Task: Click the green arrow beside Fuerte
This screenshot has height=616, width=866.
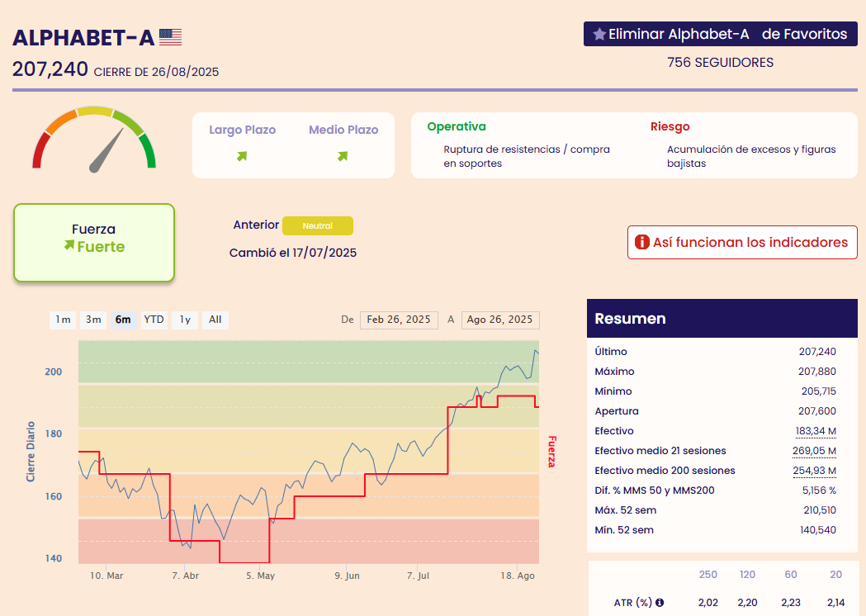Action: [69, 244]
